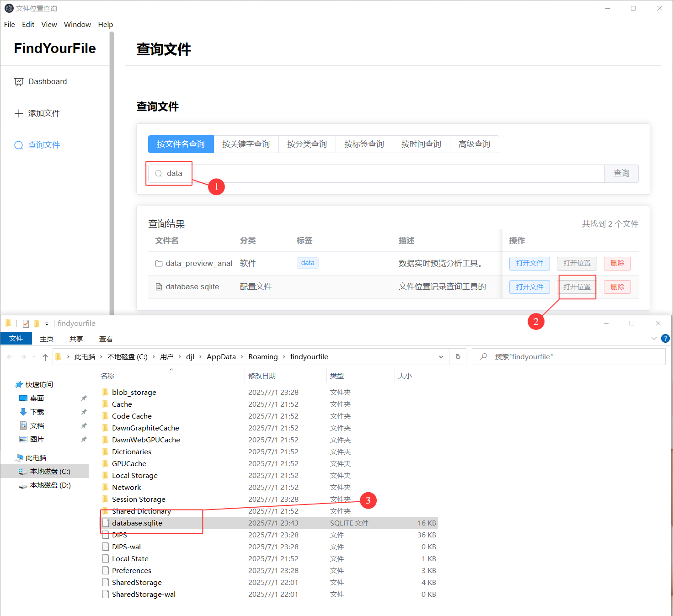Click the blob_storage folder icon
The image size is (673, 616).
click(x=106, y=392)
